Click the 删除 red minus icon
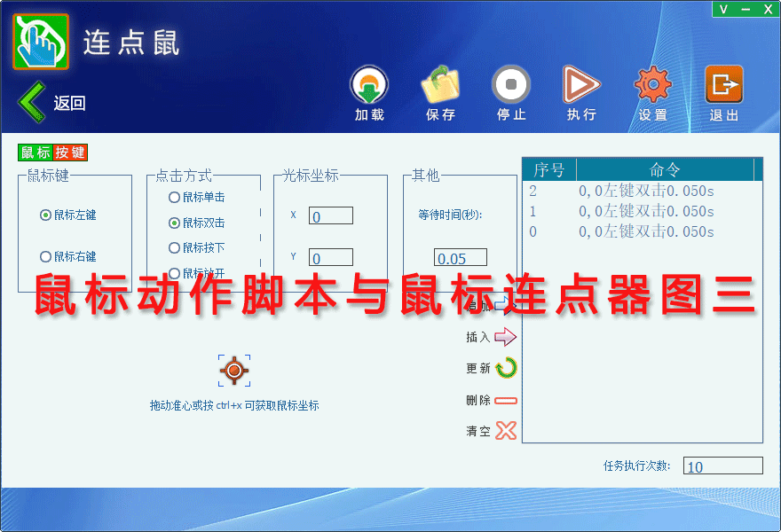The width and height of the screenshot is (781, 532). 506,400
